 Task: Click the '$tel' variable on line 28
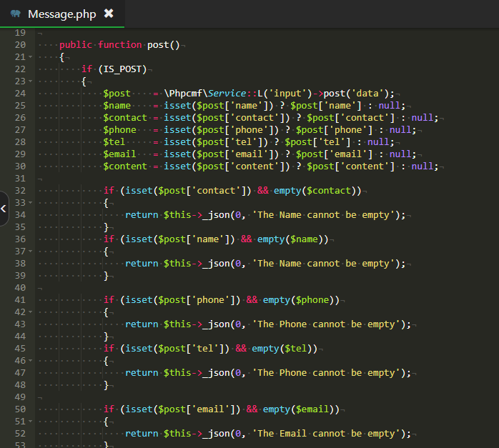[114, 142]
